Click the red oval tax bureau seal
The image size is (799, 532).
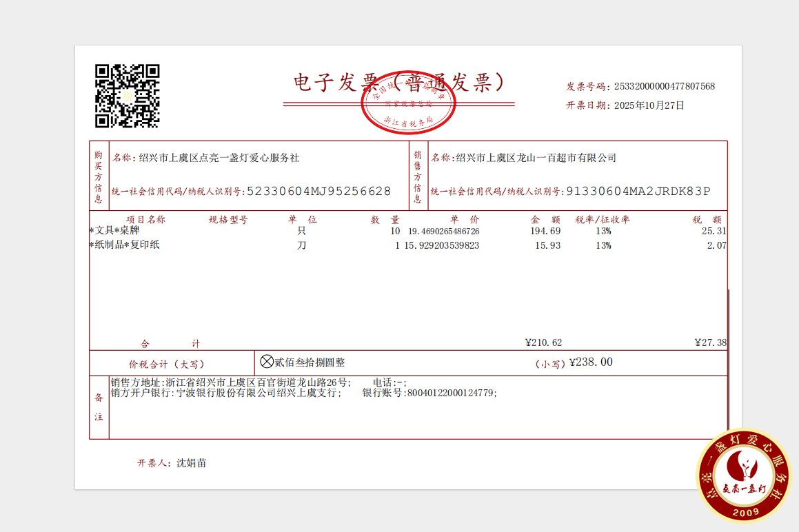click(x=409, y=102)
